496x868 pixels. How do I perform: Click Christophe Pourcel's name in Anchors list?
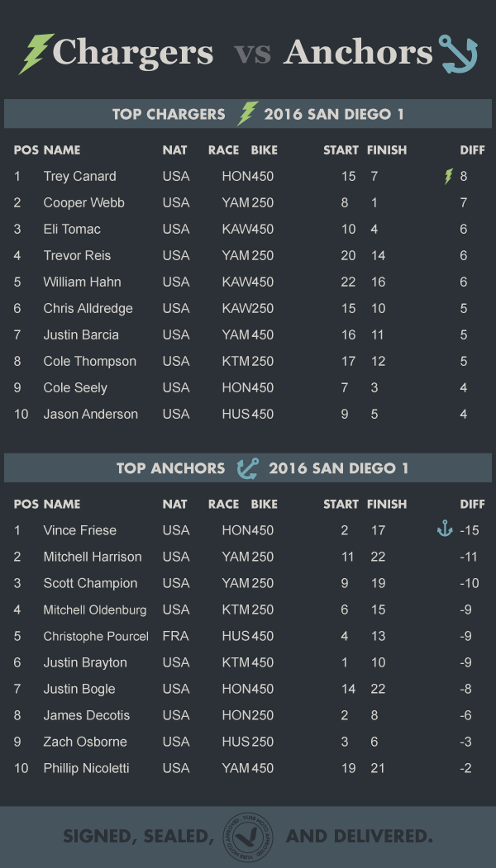(x=96, y=636)
